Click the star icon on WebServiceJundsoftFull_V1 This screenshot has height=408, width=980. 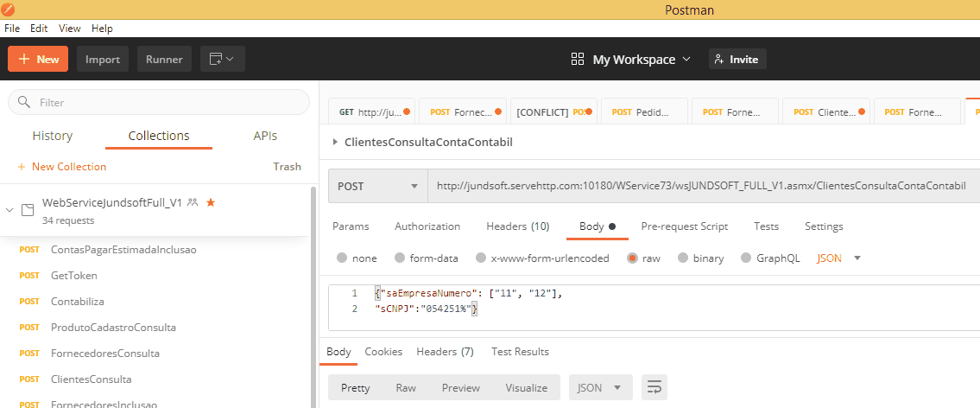pos(211,202)
